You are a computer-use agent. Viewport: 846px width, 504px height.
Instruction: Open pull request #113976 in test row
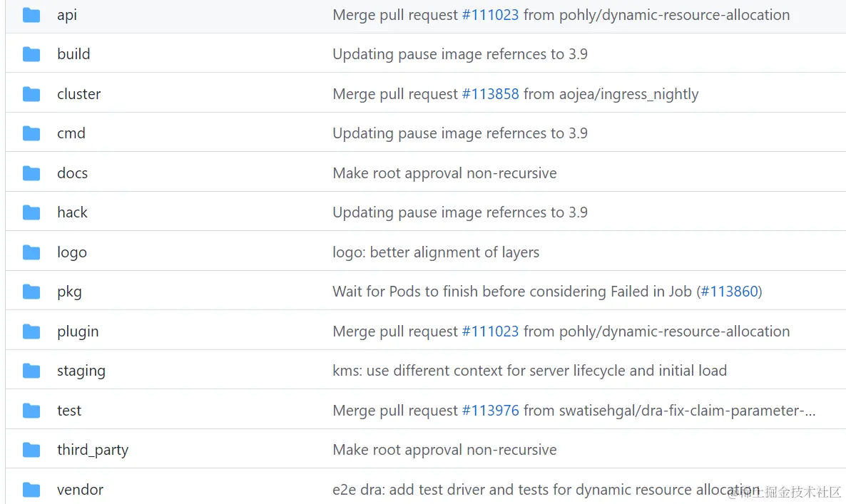click(x=491, y=411)
